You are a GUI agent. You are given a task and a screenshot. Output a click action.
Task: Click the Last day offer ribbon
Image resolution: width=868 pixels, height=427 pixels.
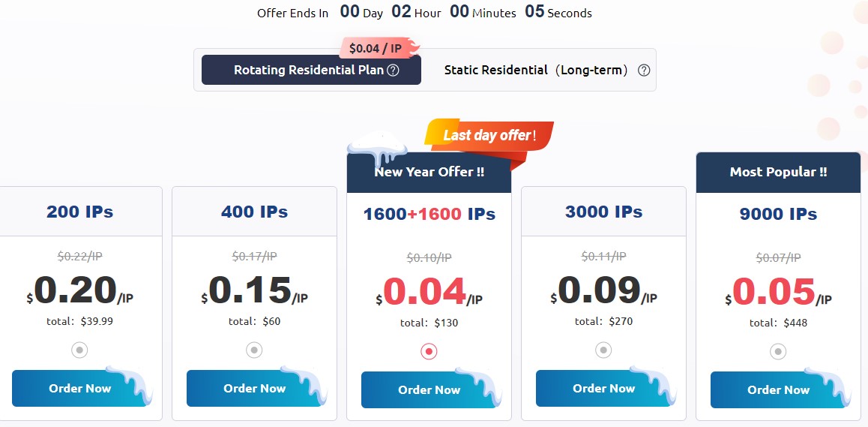pyautogui.click(x=489, y=135)
